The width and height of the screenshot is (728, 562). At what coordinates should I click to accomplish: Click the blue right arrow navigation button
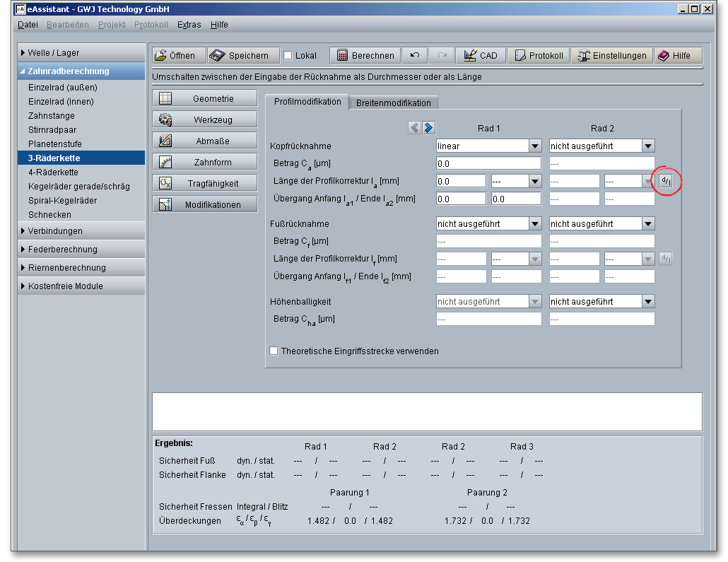pyautogui.click(x=428, y=128)
